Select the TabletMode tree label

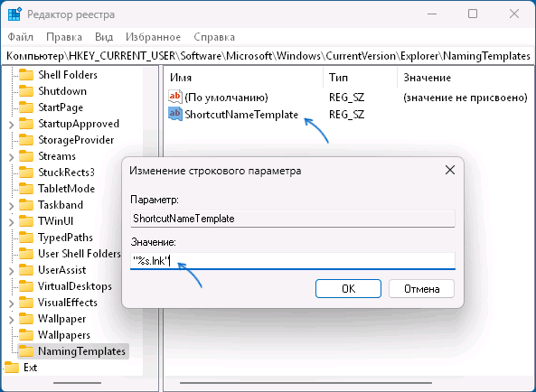tap(66, 189)
